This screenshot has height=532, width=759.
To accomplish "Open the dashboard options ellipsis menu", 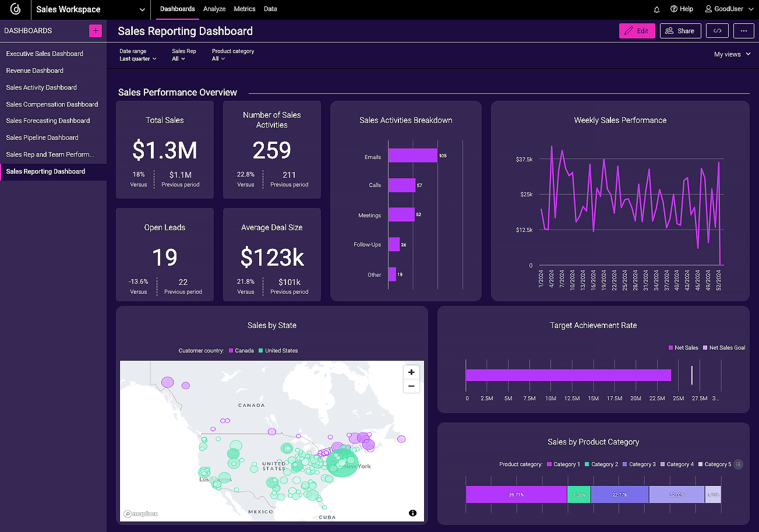I will click(744, 31).
